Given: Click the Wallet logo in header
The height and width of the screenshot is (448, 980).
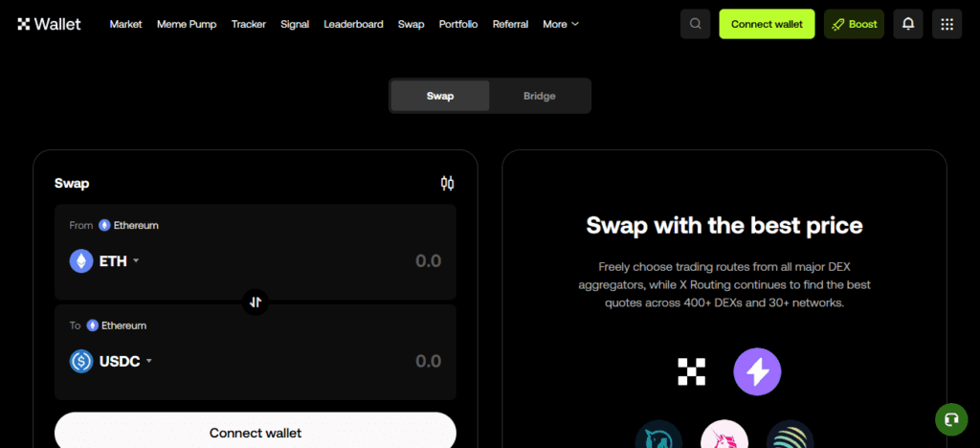Looking at the screenshot, I should point(49,24).
